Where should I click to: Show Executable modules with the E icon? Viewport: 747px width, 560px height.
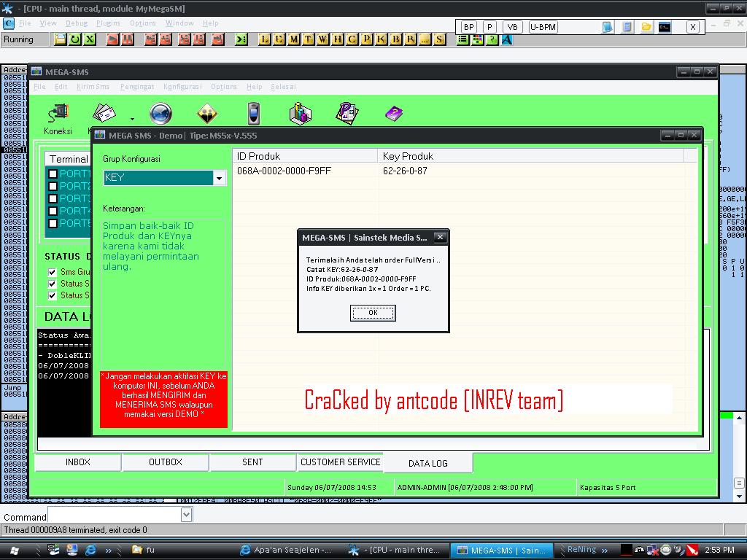279,39
